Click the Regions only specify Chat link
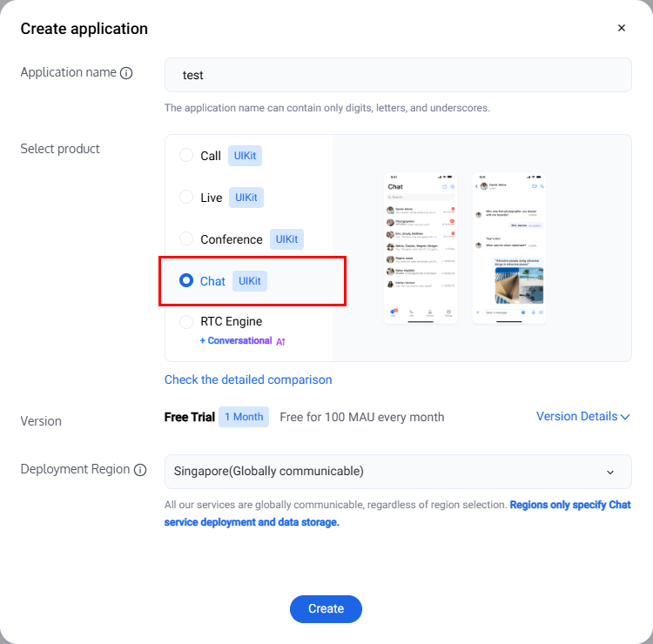 pyautogui.click(x=570, y=505)
